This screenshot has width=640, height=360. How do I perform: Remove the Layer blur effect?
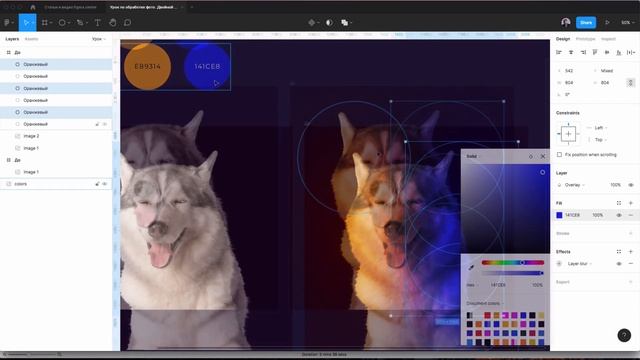point(631,264)
